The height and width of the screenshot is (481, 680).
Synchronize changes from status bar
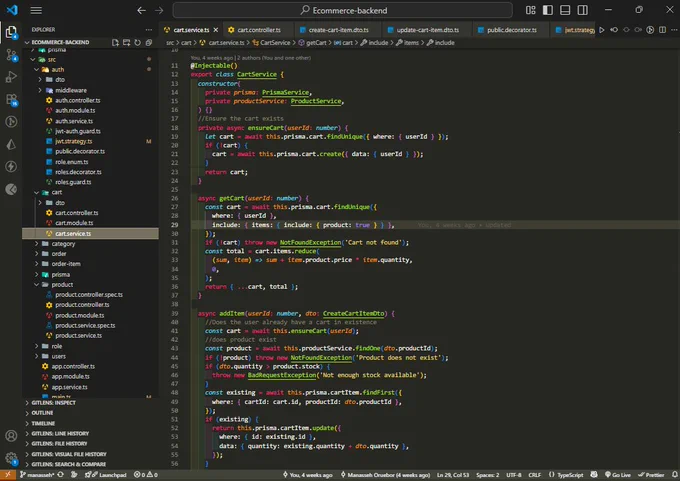61,475
